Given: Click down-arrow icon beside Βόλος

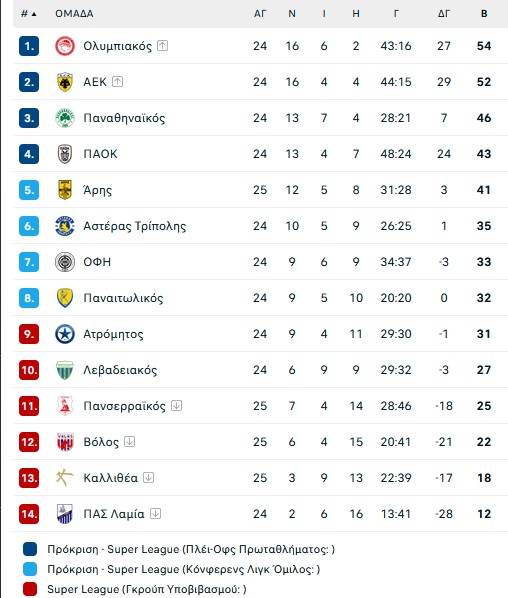Looking at the screenshot, I should coord(130,442).
